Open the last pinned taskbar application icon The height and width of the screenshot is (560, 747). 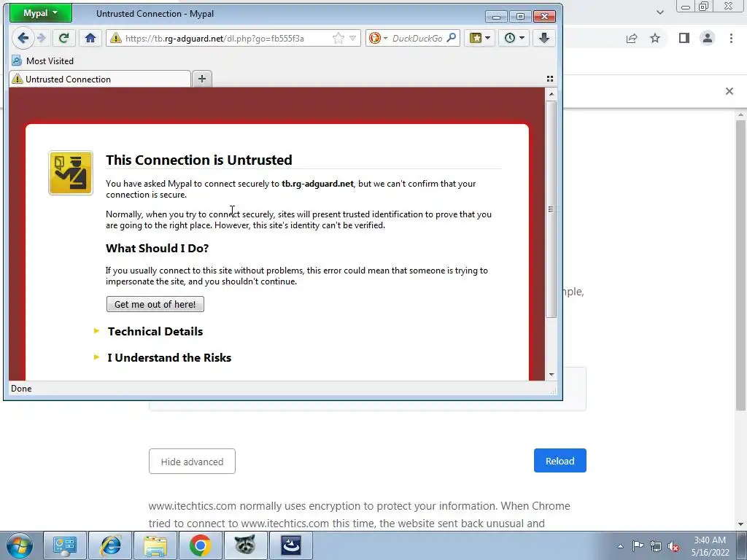tap(291, 545)
